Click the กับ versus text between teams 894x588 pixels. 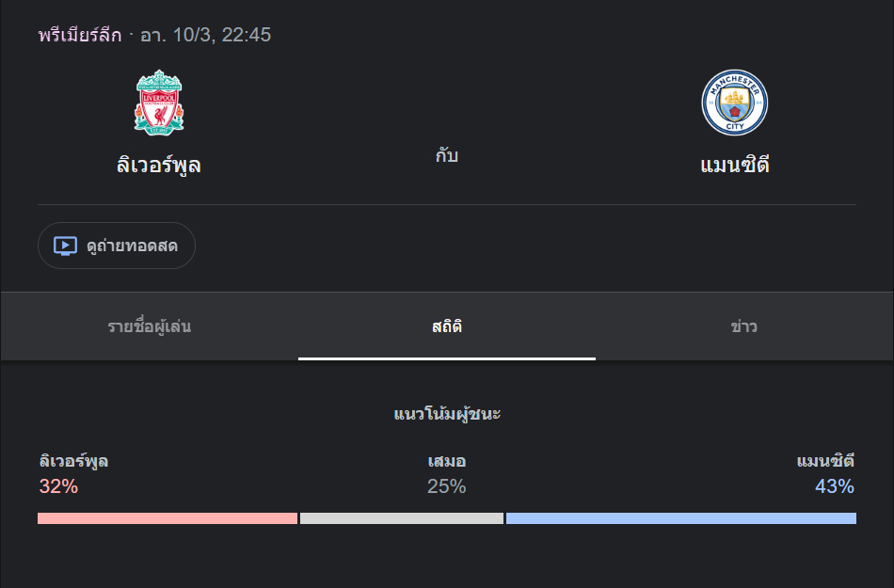coord(447,155)
